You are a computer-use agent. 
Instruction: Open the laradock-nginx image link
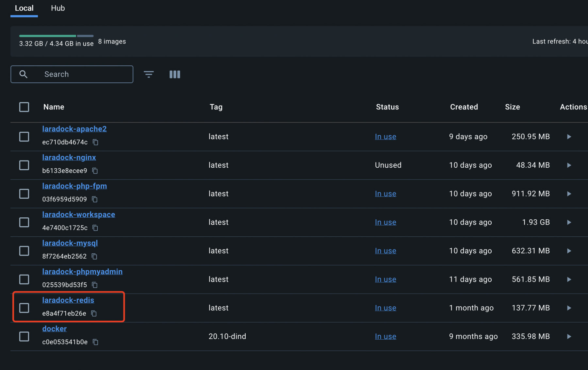pyautogui.click(x=69, y=157)
